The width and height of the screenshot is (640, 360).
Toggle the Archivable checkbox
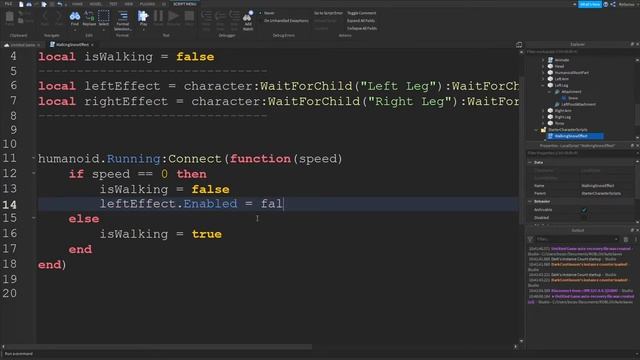point(584,210)
